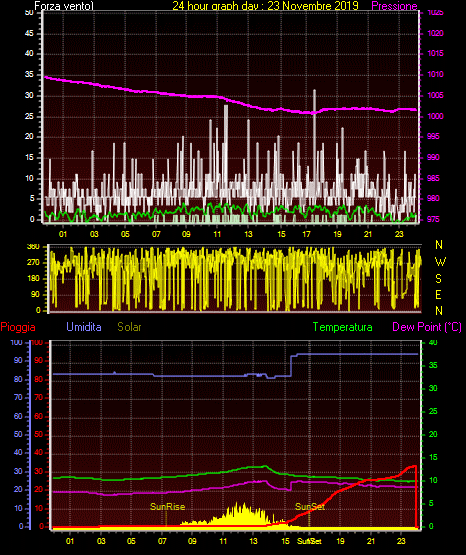Select the pressure axis value 990
Image resolution: width=466 pixels, height=555 pixels.
coord(433,157)
